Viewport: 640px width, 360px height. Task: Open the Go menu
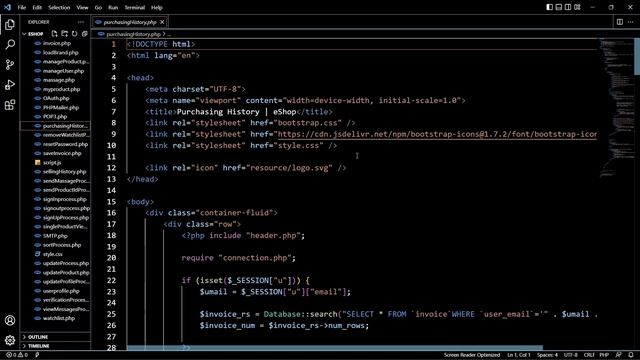pyautogui.click(x=98, y=7)
